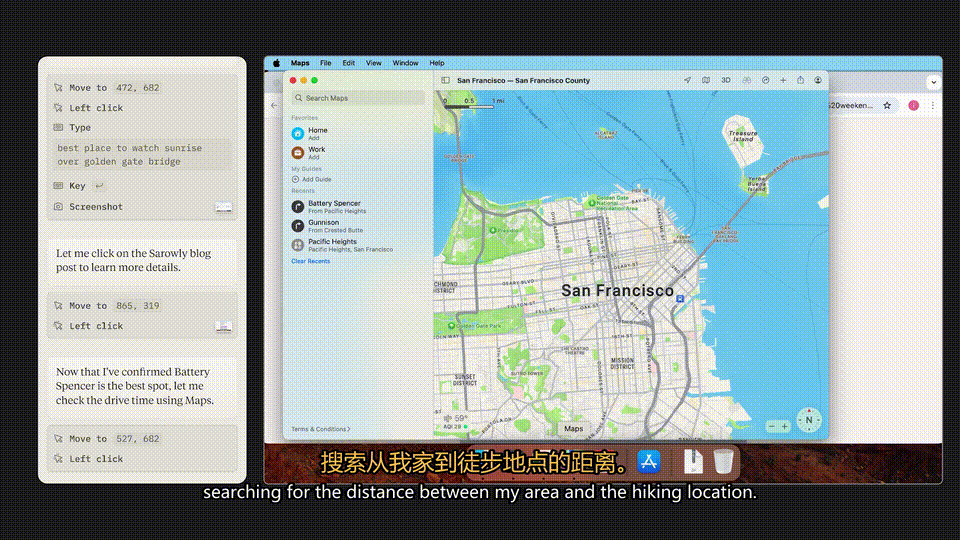Click the current location arrow icon
The image size is (960, 540).
point(687,80)
